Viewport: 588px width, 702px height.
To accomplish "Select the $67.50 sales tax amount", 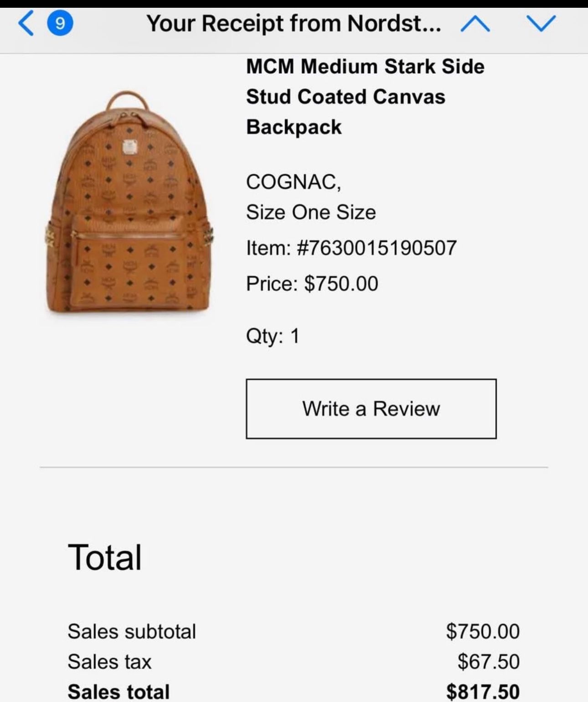I will click(x=488, y=662).
